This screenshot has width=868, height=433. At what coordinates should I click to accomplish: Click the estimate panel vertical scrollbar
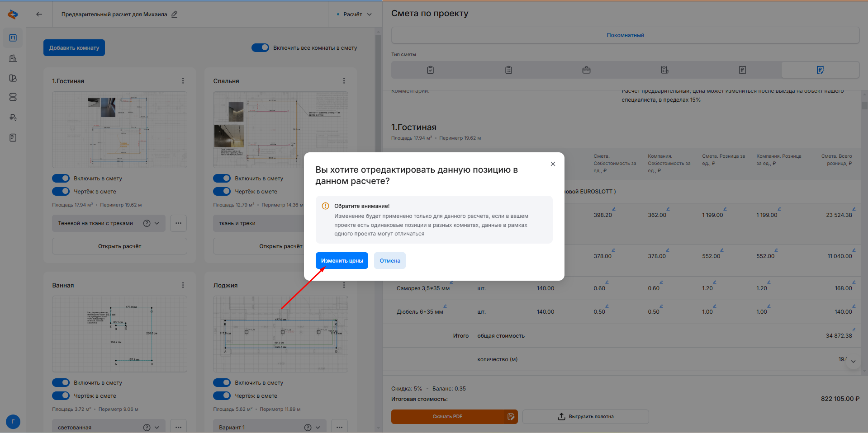864,105
